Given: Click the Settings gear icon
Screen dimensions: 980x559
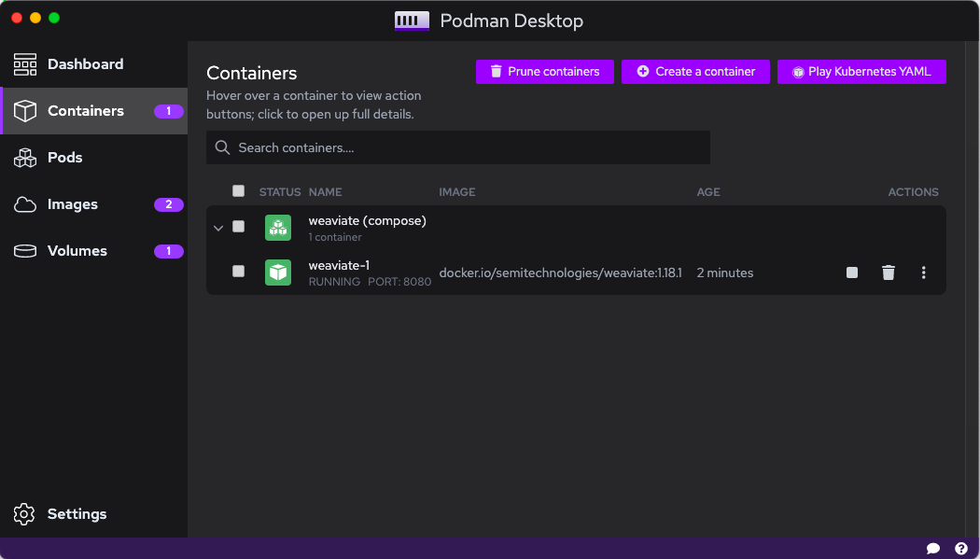Looking at the screenshot, I should click(24, 514).
